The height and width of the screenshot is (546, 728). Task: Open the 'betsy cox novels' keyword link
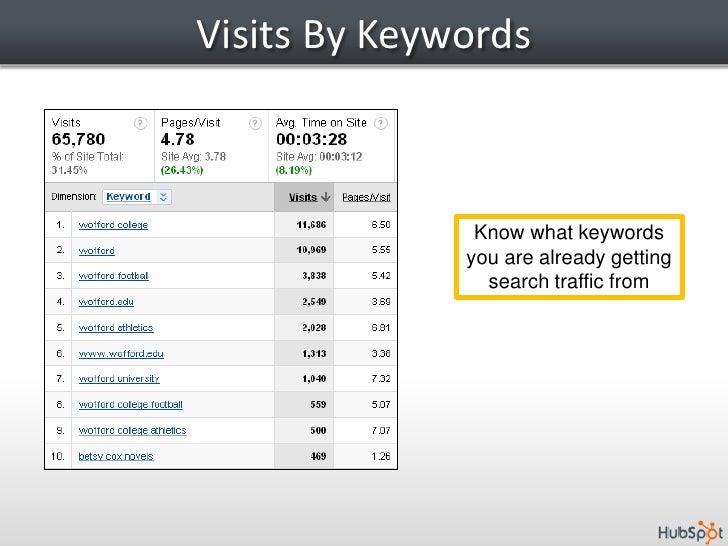(116, 456)
